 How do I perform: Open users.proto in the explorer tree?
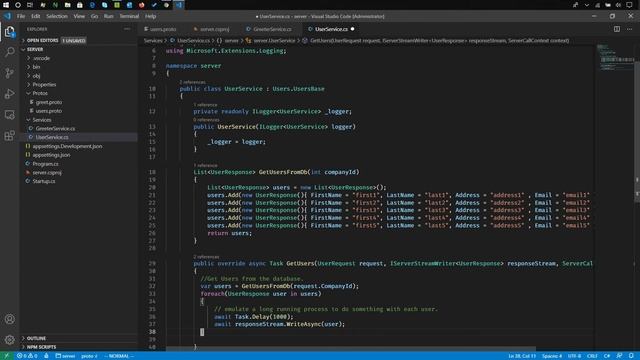click(x=49, y=111)
